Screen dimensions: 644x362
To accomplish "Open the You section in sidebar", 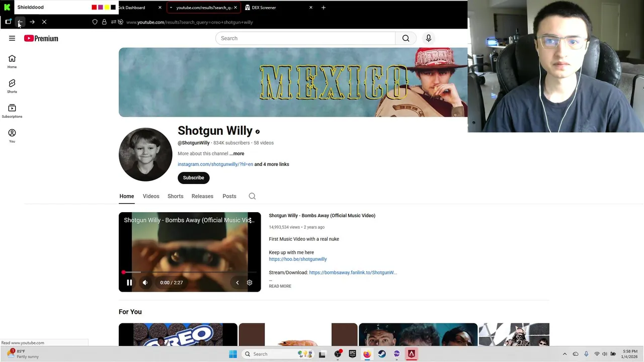I will (12, 136).
